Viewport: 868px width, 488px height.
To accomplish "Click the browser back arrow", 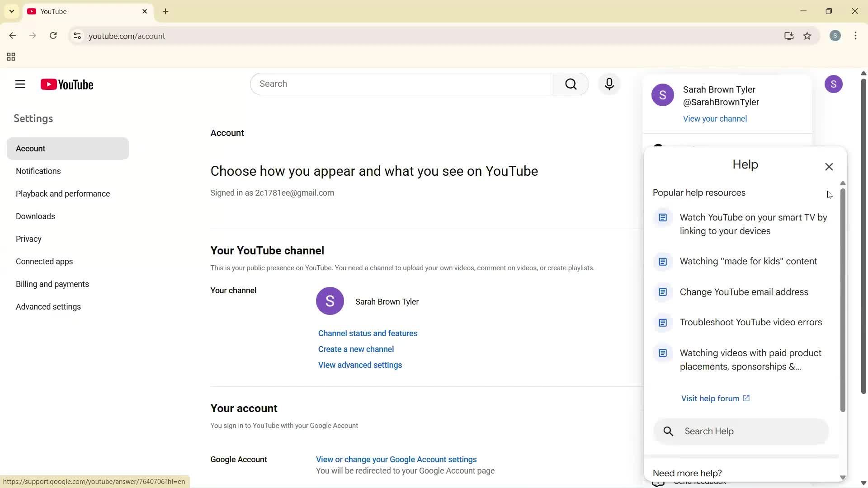I will point(12,36).
